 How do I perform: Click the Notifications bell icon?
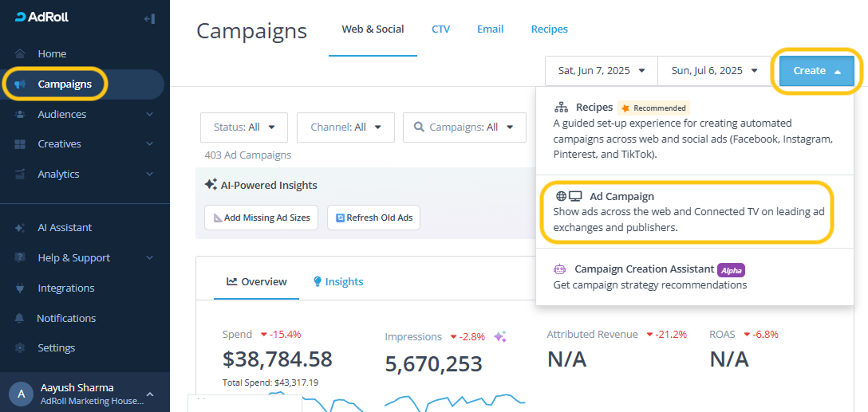click(20, 319)
